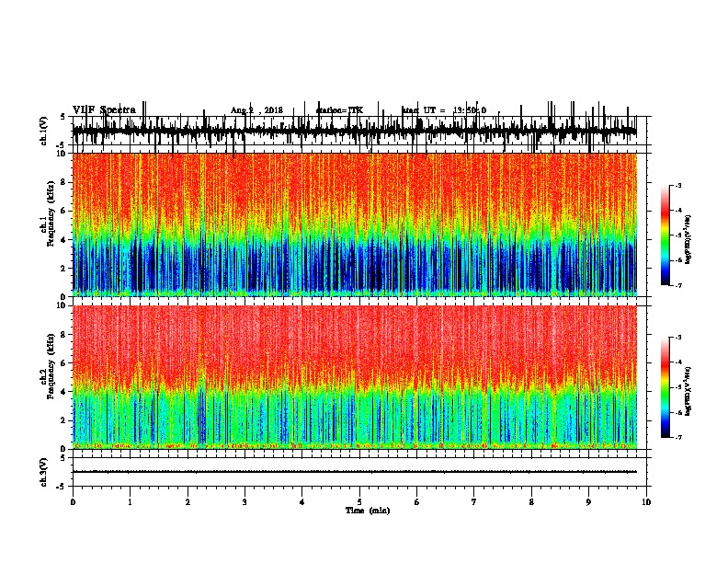Click the "6" kHz tick on ch.1 frequency axis
The width and height of the screenshot is (728, 563).
(x=63, y=211)
